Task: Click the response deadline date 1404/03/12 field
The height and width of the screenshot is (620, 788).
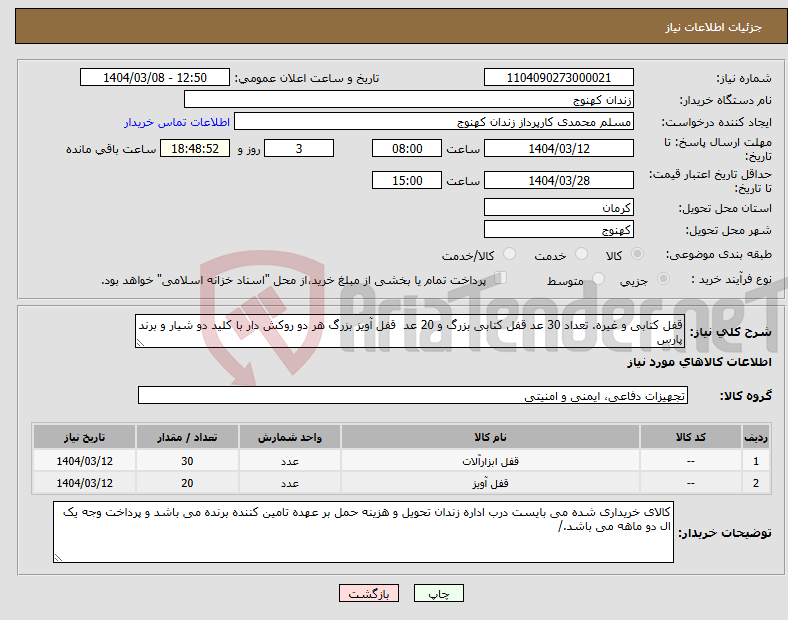Action: click(x=558, y=148)
